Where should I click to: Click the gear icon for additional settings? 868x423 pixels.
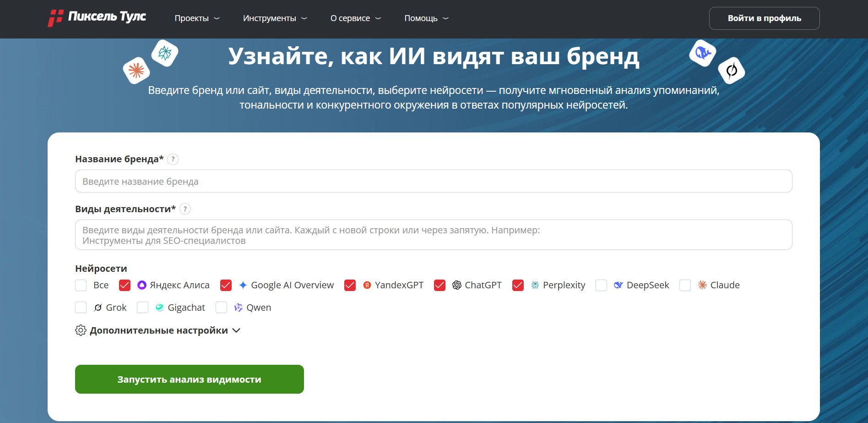81,330
